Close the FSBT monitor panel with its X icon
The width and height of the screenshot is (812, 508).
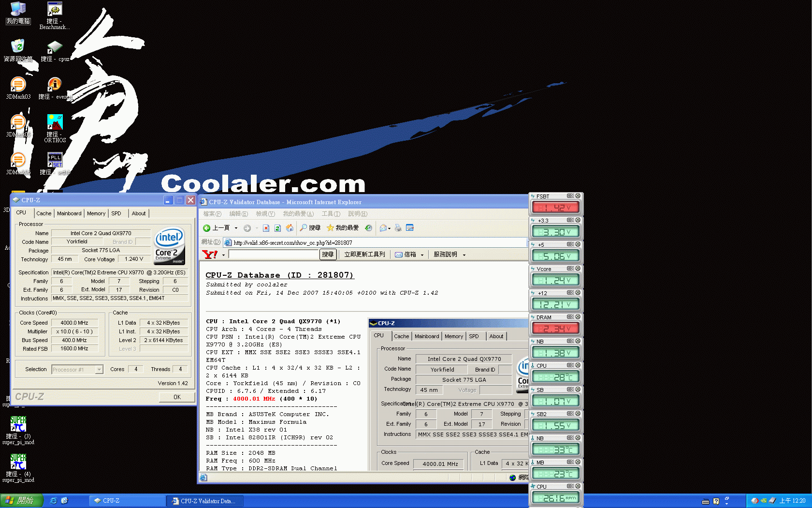point(578,196)
